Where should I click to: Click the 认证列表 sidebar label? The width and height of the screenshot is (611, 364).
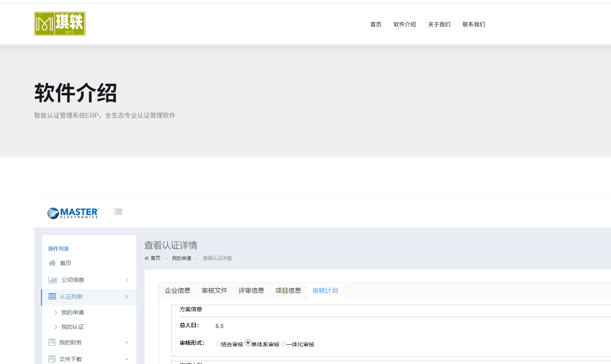[x=71, y=297]
